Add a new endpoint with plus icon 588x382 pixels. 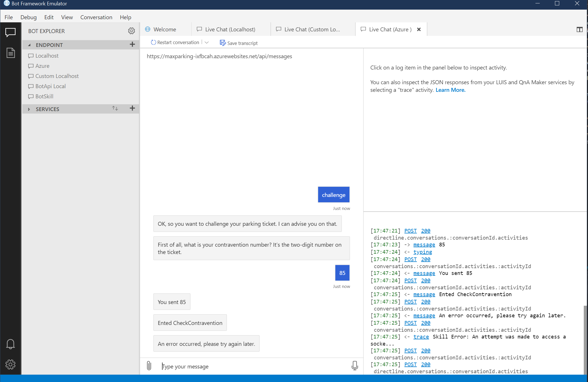pyautogui.click(x=132, y=44)
